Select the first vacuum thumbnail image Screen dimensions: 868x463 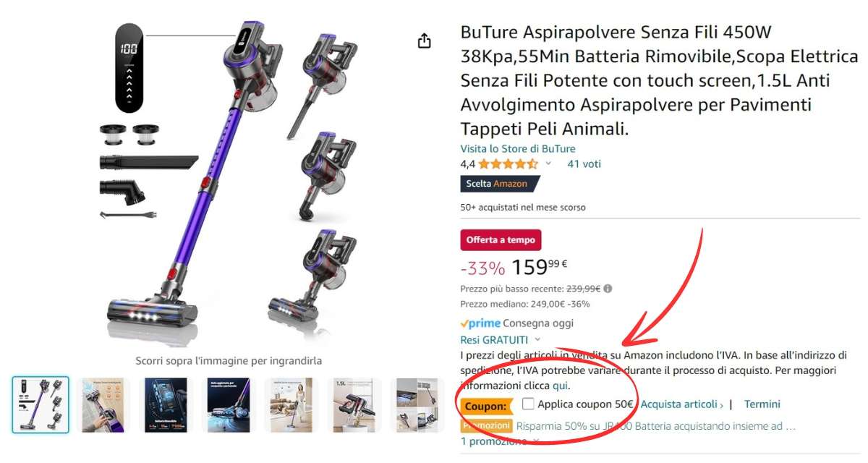click(x=41, y=405)
